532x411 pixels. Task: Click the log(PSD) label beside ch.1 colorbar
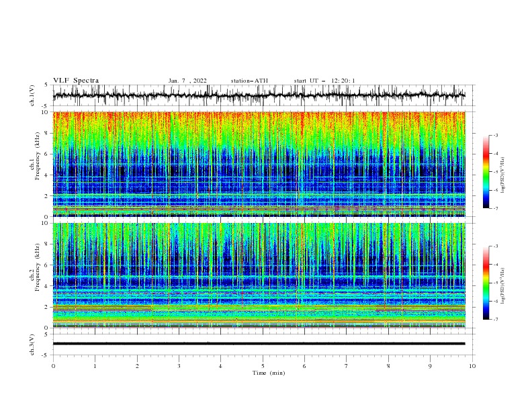pyautogui.click(x=503, y=175)
